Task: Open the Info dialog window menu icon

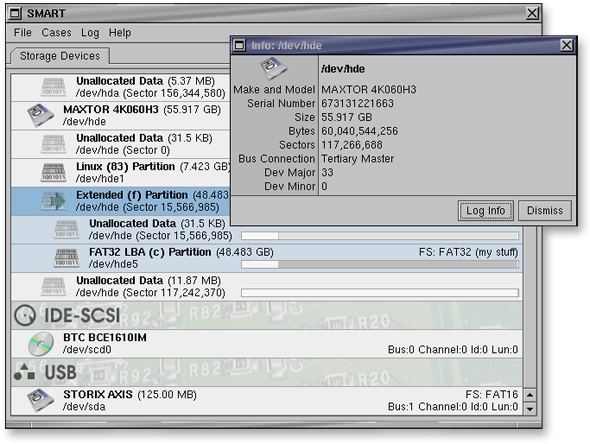Action: click(x=240, y=46)
